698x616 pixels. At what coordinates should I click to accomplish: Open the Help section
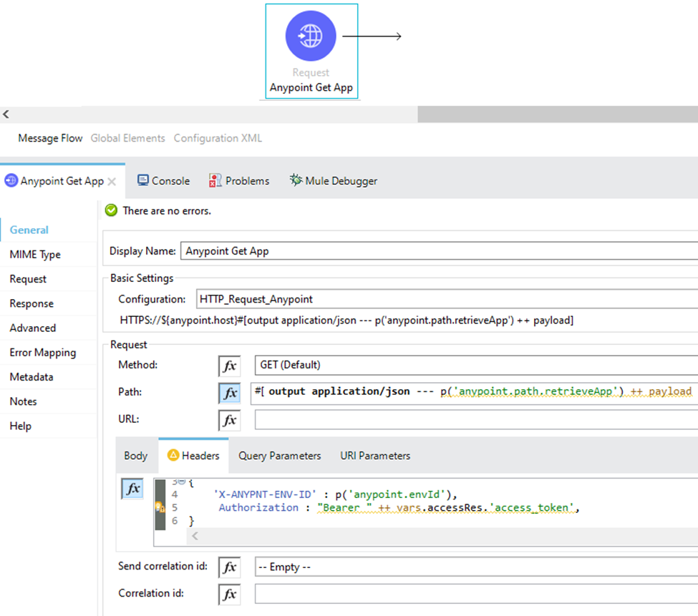(48, 426)
